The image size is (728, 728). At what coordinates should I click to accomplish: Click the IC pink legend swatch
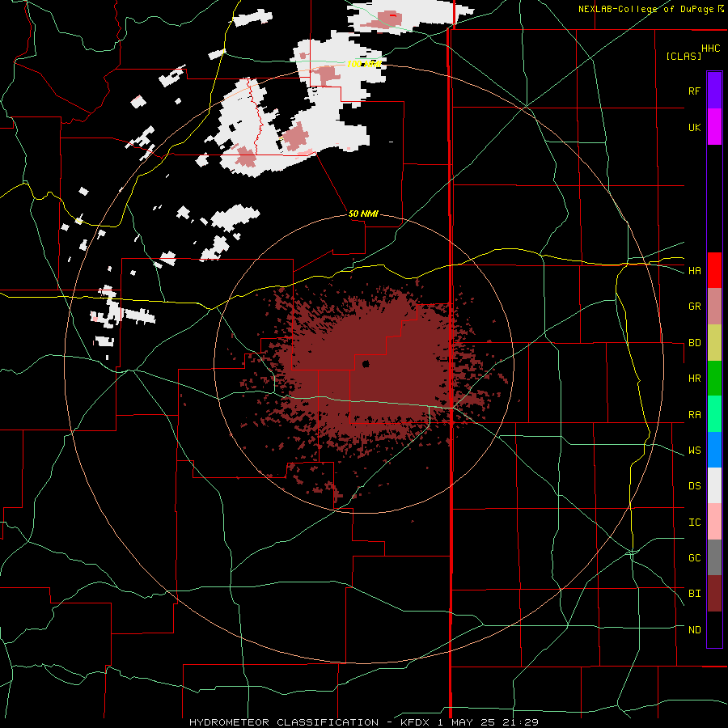point(714,522)
